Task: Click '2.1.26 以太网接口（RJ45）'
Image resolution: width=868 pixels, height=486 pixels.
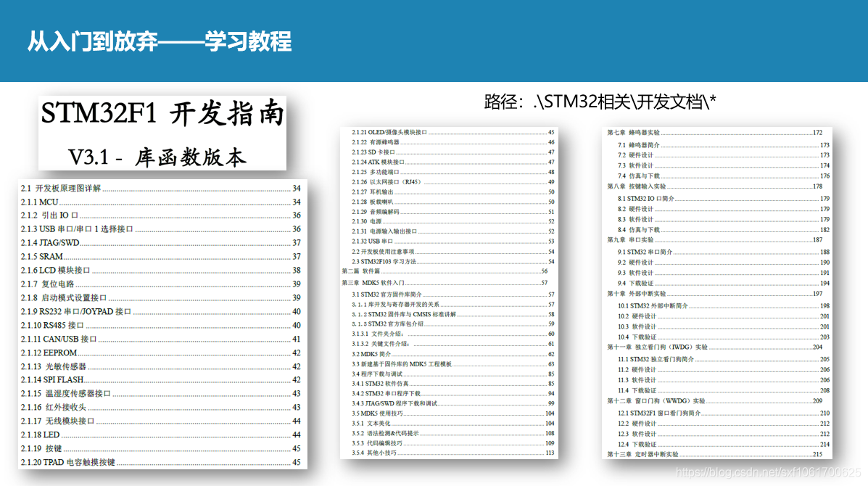Action: coord(452,182)
